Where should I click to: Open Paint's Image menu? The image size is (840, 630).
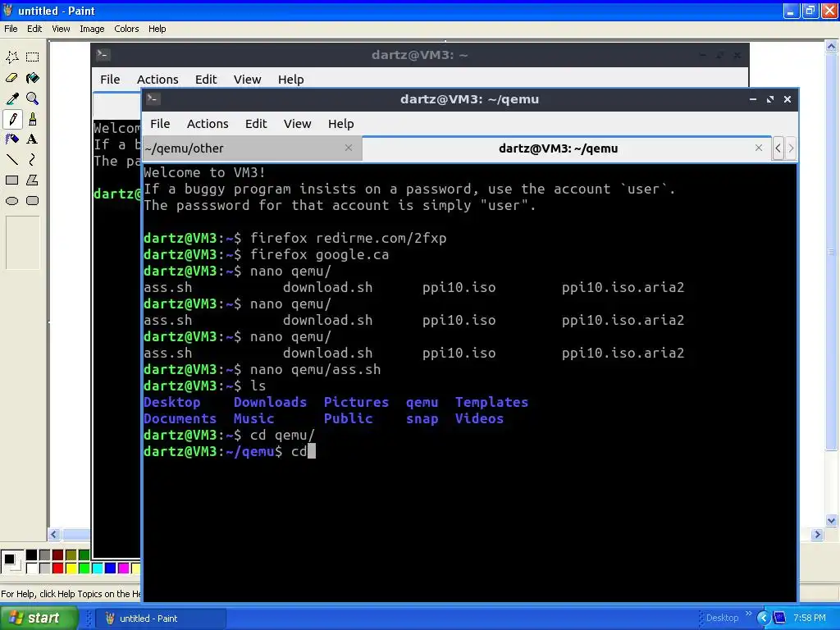(x=92, y=29)
